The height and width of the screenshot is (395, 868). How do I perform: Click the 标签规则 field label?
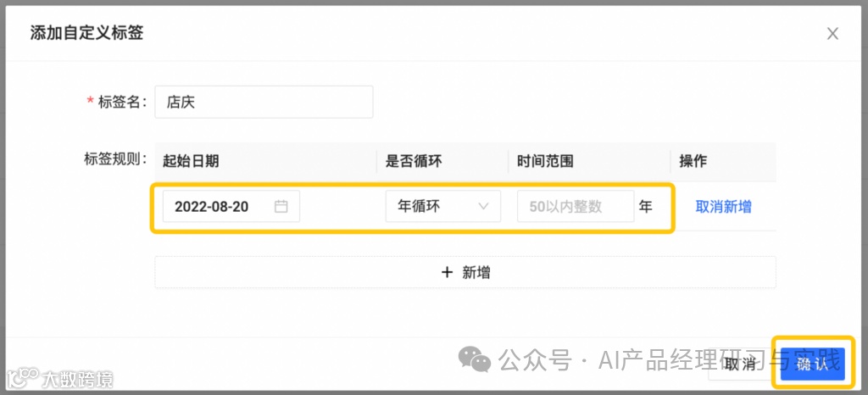[115, 159]
